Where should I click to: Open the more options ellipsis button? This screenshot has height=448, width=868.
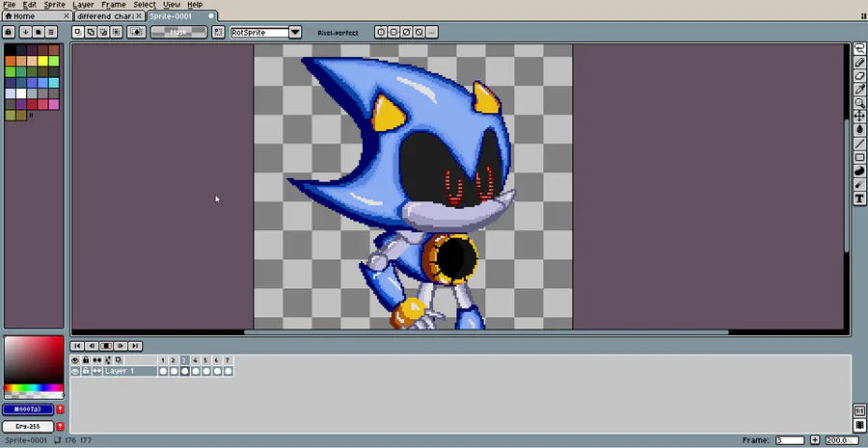tap(432, 32)
